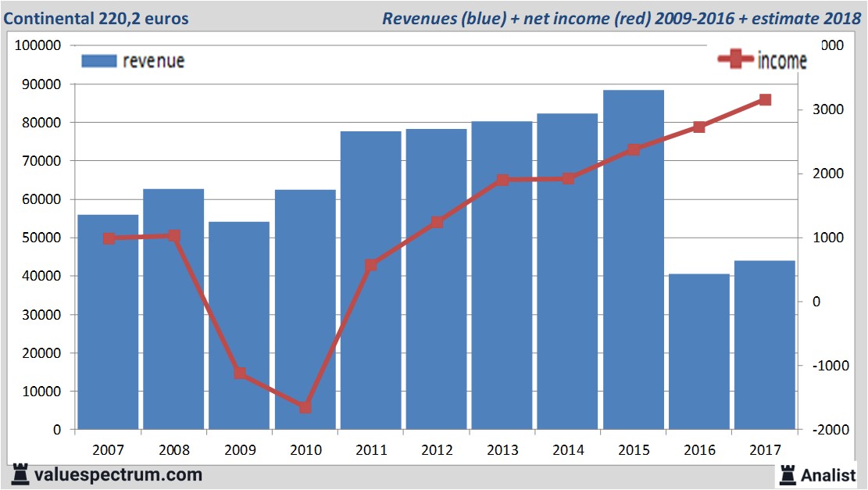Click the 2007 income data point marker
868x490 pixels.
[109, 238]
